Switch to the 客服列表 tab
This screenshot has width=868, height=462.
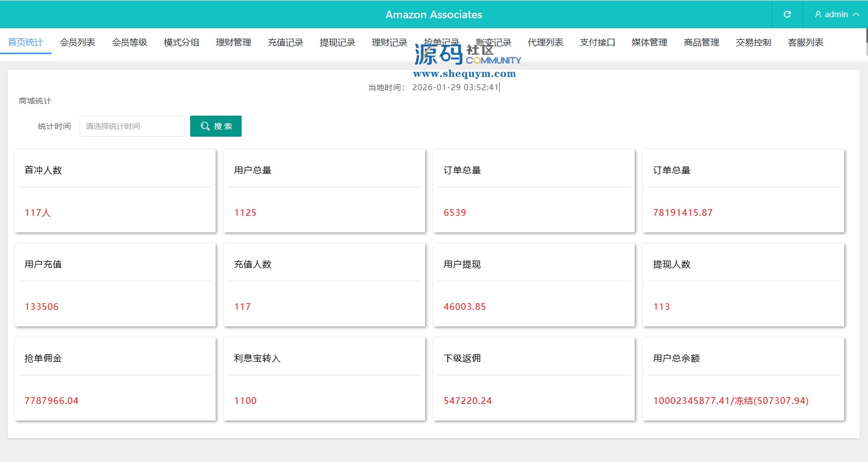pos(805,43)
